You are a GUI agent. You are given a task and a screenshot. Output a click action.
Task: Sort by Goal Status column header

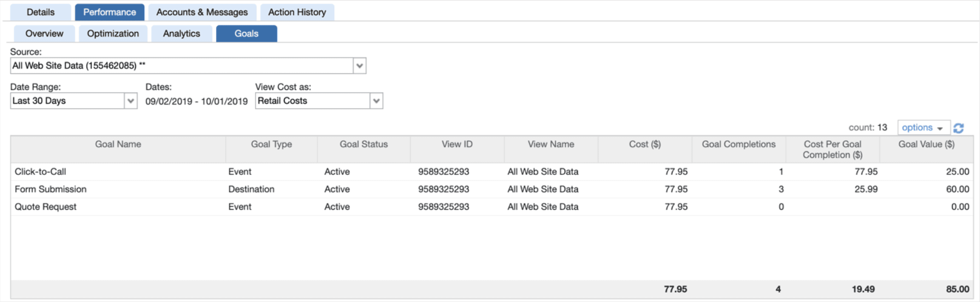tap(364, 149)
